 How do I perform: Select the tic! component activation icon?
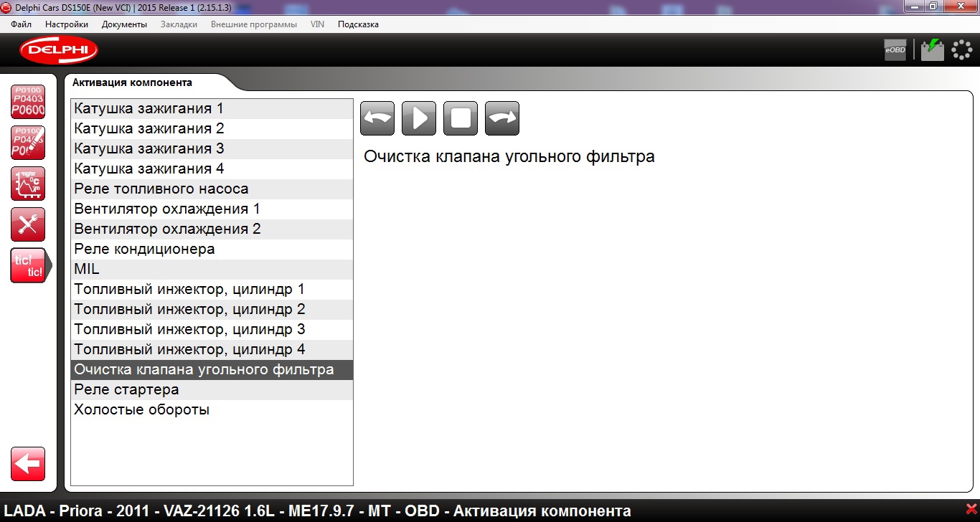tap(28, 265)
